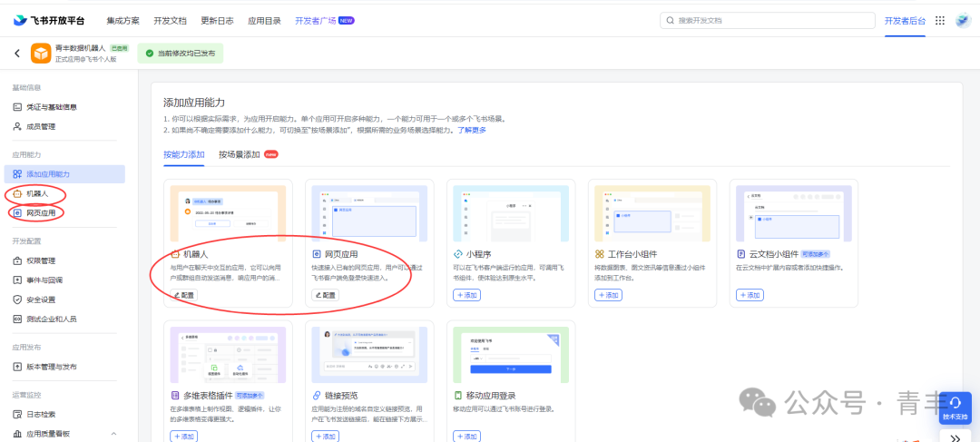Click the 网页应用 card preview image
Screen dimensions: 980x442
click(x=369, y=213)
